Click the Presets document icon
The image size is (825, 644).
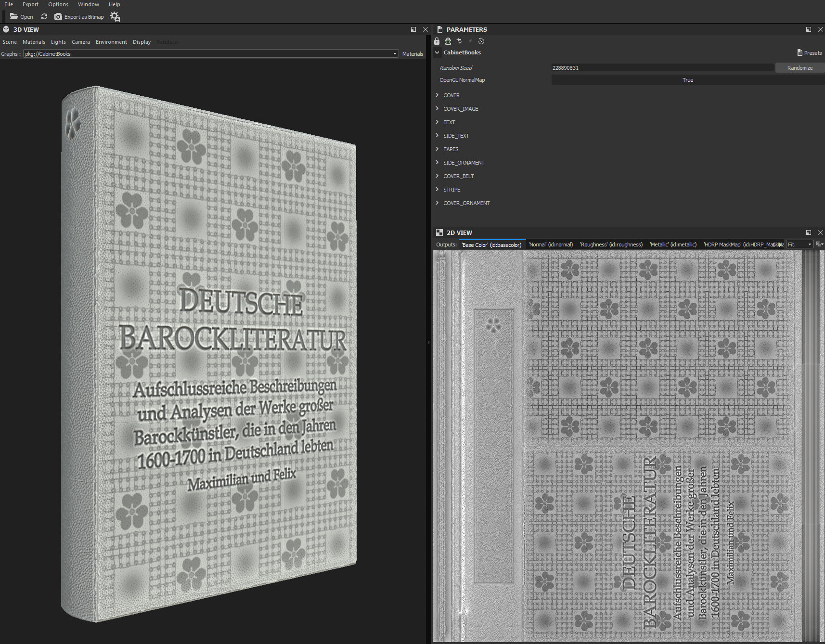(800, 53)
